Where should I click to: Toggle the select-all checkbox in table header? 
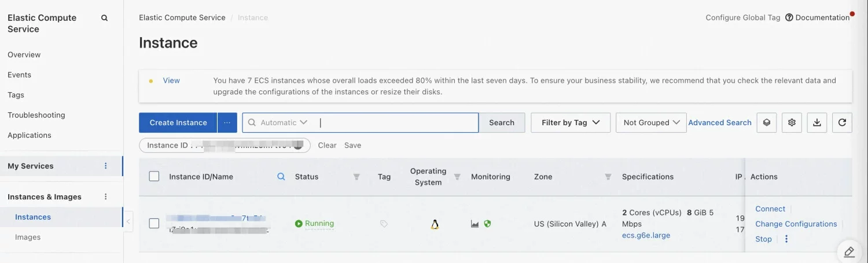pos(154,176)
